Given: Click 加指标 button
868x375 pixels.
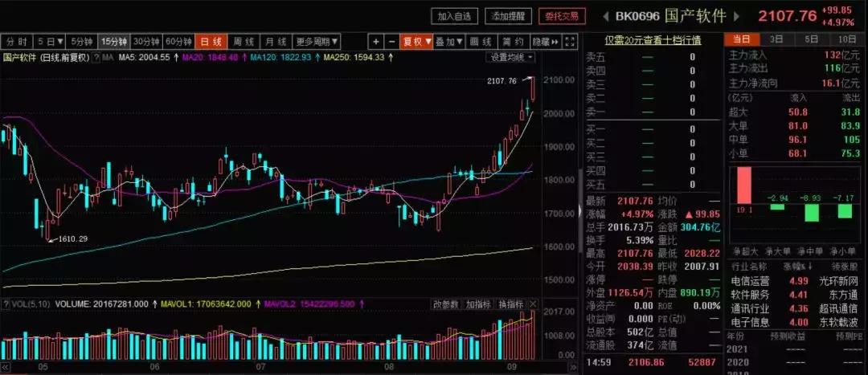Looking at the screenshot, I should tap(477, 304).
